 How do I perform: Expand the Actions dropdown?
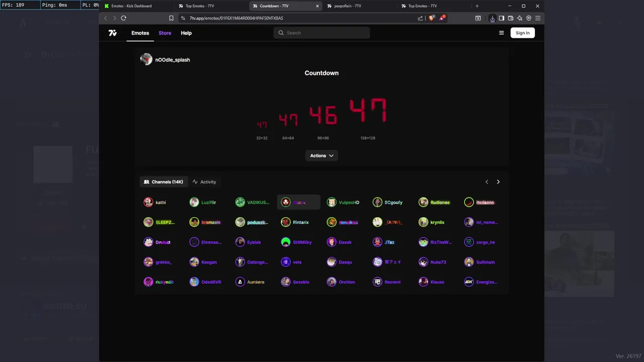322,155
